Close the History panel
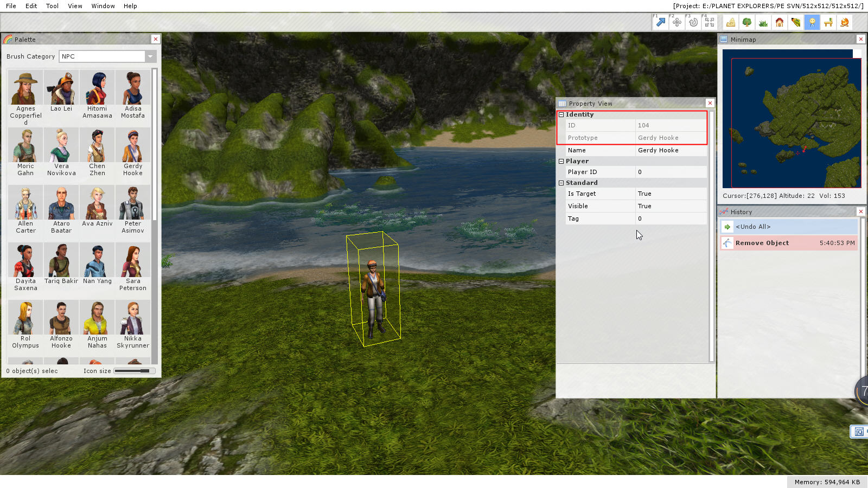The image size is (868, 488). (860, 211)
